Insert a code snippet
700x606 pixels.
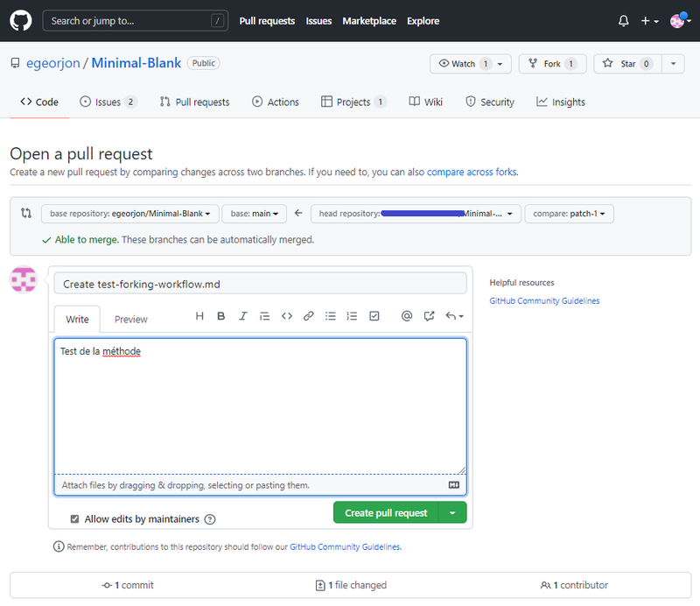click(x=286, y=316)
